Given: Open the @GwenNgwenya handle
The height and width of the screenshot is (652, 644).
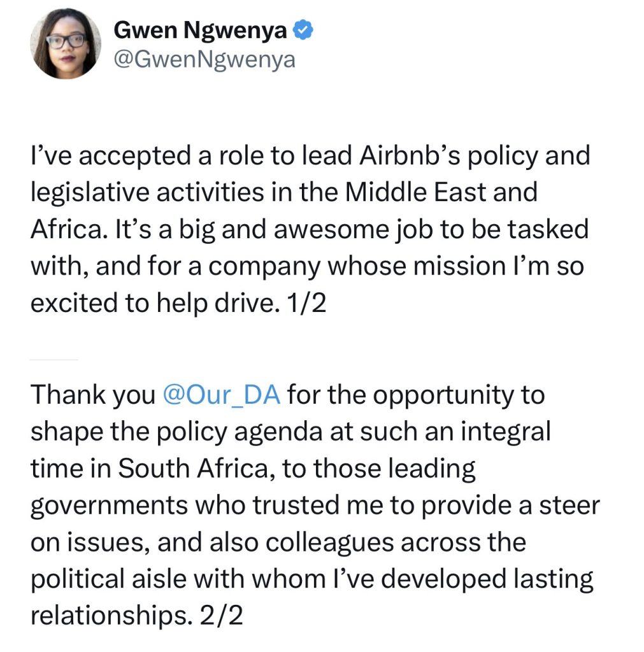Looking at the screenshot, I should 204,60.
